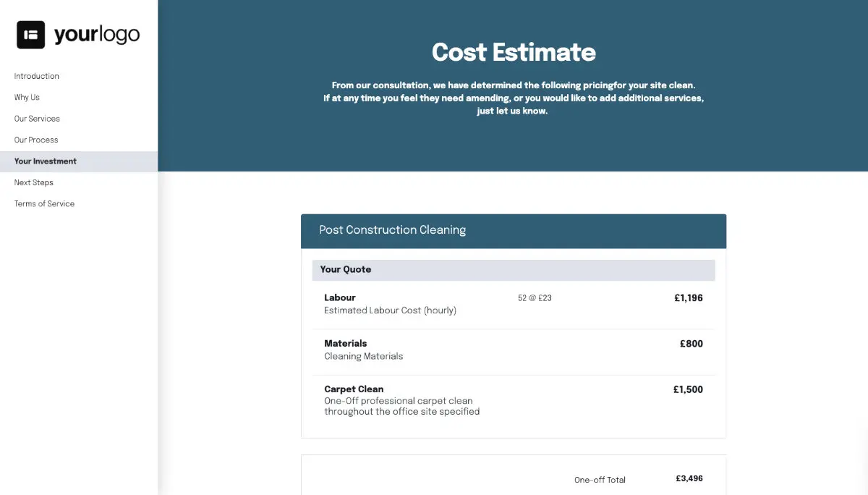The height and width of the screenshot is (495, 868).
Task: Click the £1,500 carpet clean price
Action: [688, 389]
